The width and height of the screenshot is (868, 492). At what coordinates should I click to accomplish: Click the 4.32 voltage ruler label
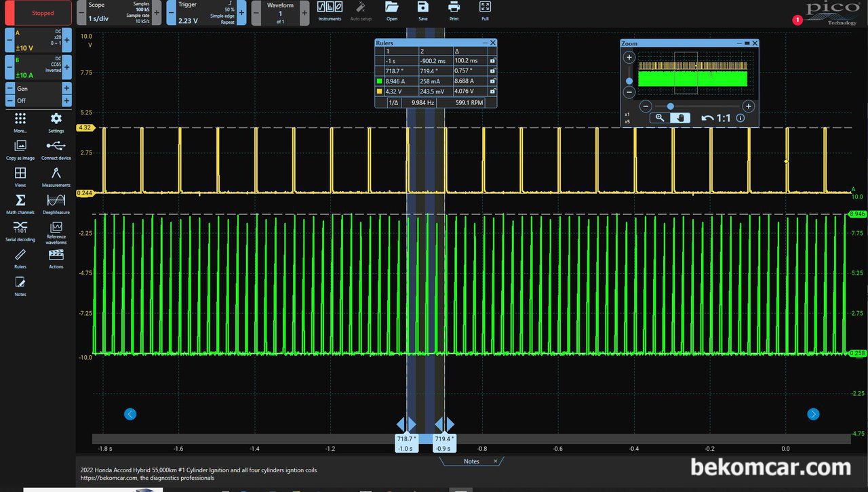click(x=85, y=128)
